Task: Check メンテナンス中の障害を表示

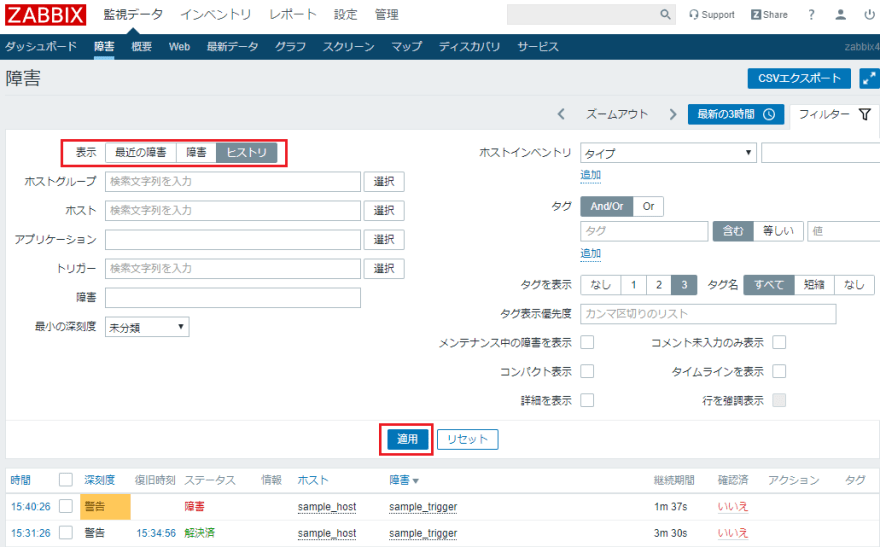Action: point(587,342)
